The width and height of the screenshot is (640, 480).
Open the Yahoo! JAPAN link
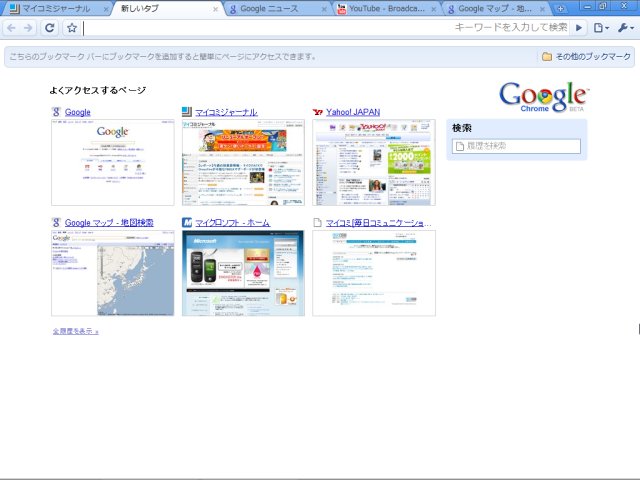[353, 112]
